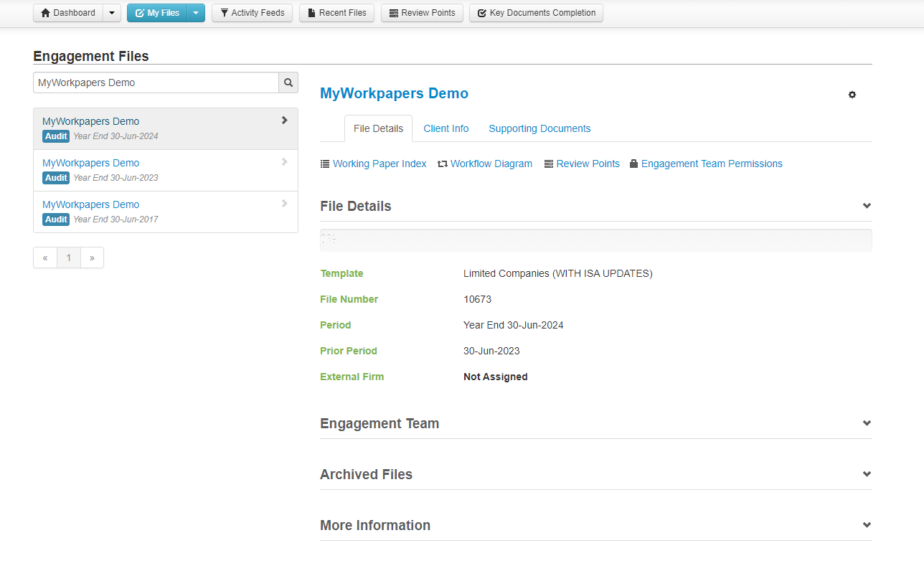Viewport: 924px width, 576px height.
Task: Expand the Dashboard dropdown caret
Action: click(x=112, y=13)
